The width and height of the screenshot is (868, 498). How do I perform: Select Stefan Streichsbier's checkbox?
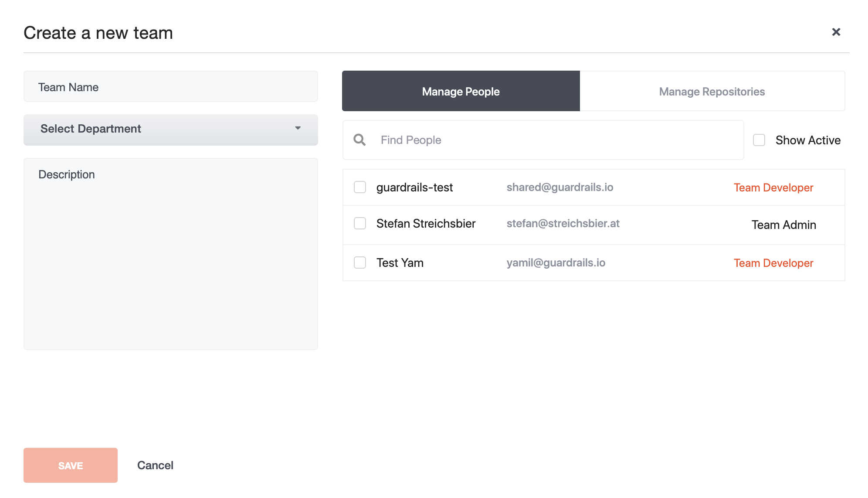(x=360, y=223)
